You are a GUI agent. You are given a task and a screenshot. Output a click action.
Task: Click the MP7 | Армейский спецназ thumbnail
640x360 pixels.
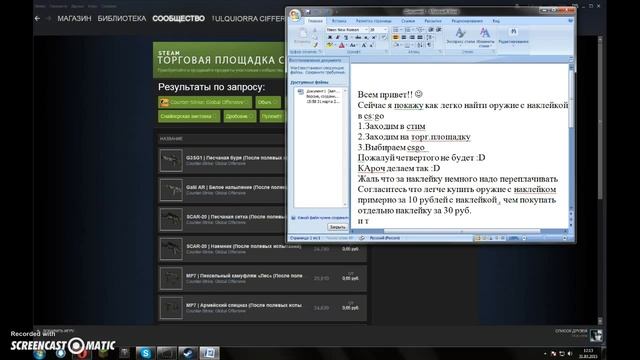(171, 308)
